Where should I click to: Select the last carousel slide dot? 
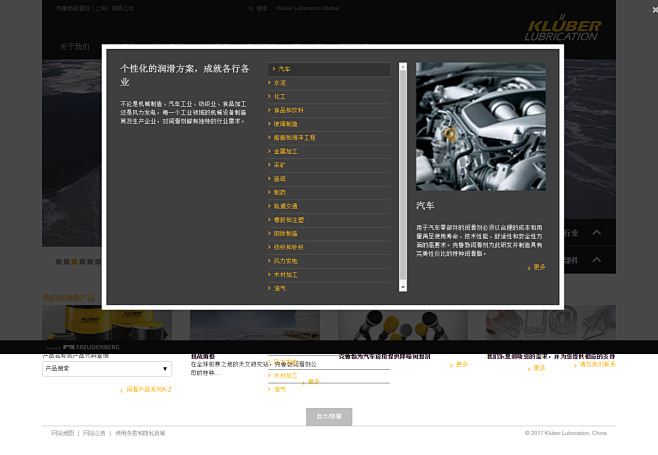(98, 262)
